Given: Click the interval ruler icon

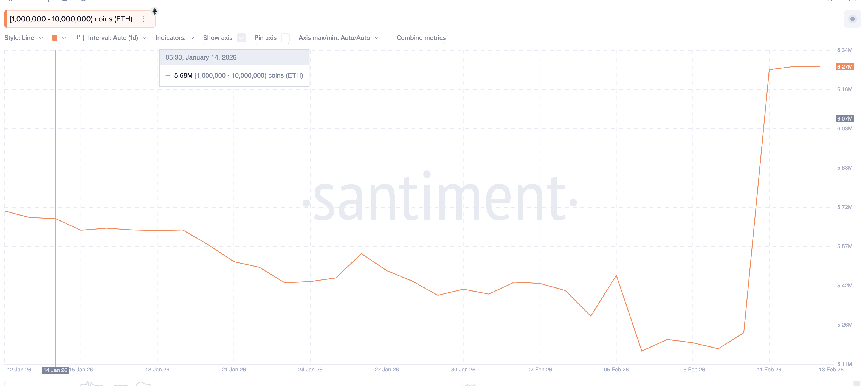Looking at the screenshot, I should click(x=79, y=38).
